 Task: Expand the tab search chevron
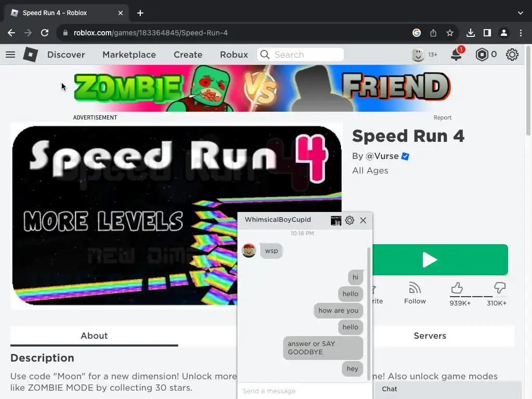[521, 13]
